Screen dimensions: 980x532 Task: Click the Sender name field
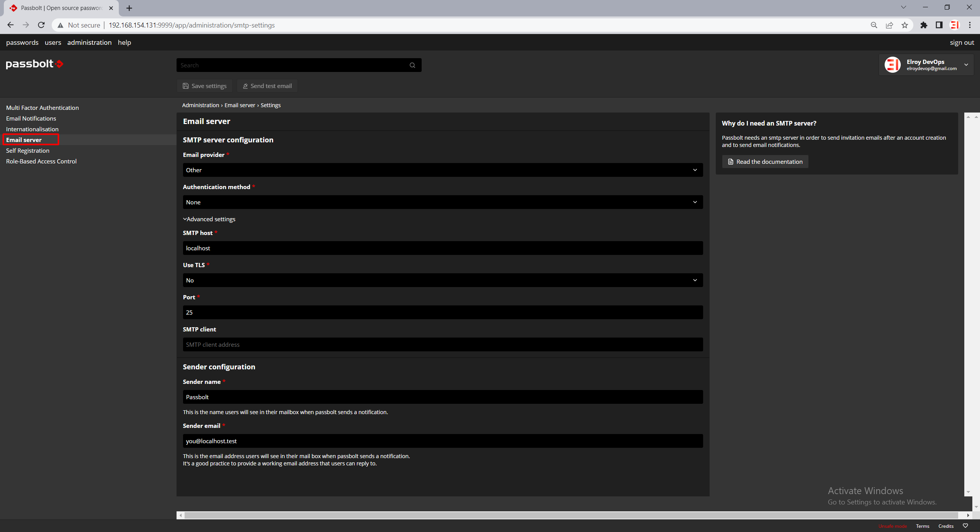443,397
